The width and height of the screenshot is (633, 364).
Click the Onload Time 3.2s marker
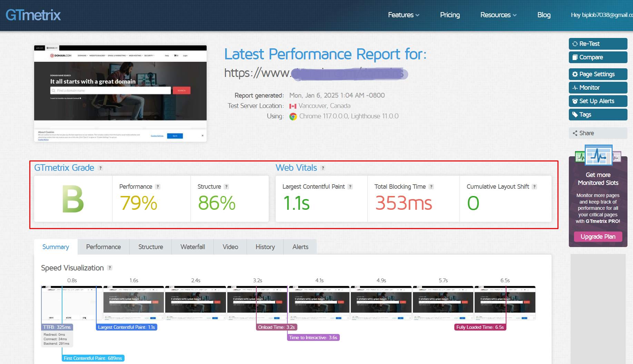pyautogui.click(x=276, y=327)
